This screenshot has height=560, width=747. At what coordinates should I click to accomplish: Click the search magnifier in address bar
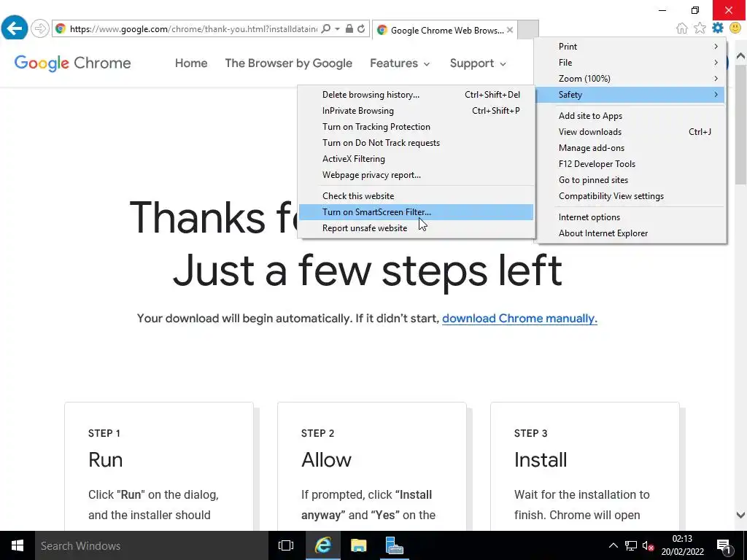coord(326,29)
